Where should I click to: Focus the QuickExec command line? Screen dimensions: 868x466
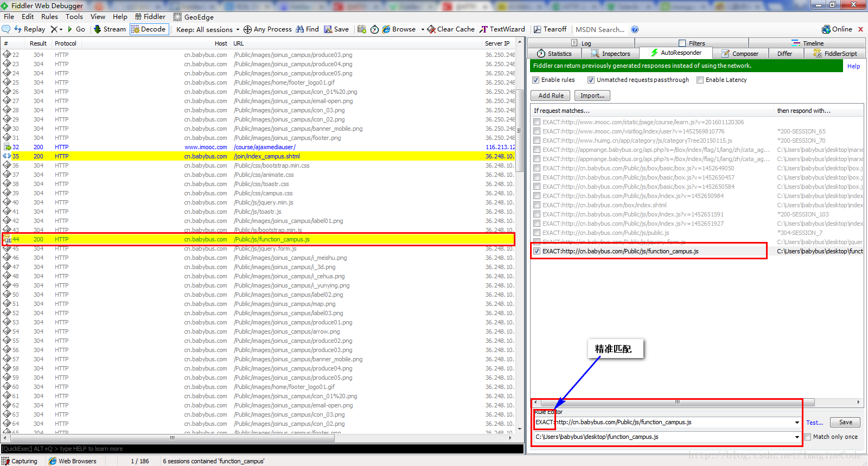point(262,449)
